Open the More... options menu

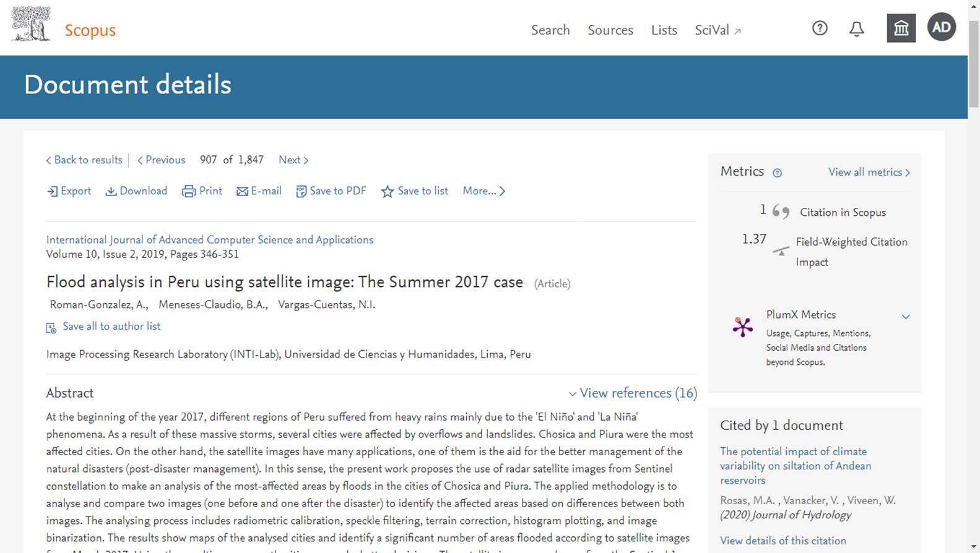coord(484,191)
